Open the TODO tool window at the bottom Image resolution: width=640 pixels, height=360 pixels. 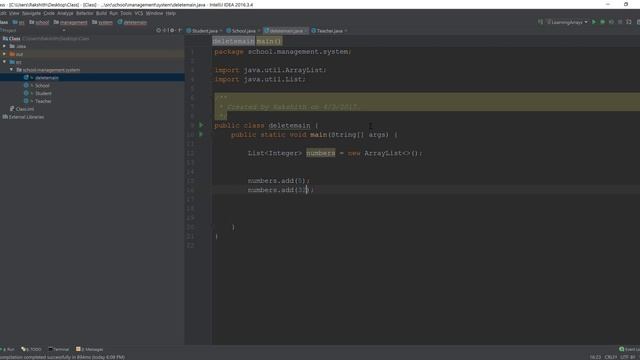coord(31,349)
